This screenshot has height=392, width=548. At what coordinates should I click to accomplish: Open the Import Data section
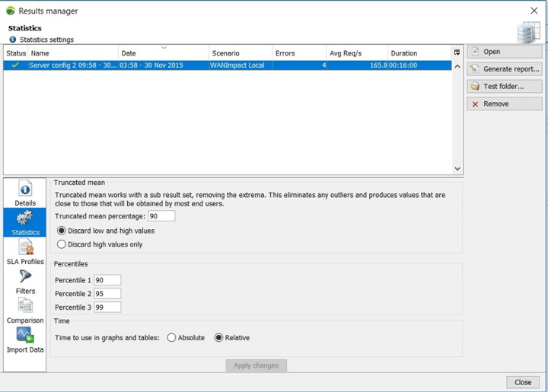tap(25, 340)
